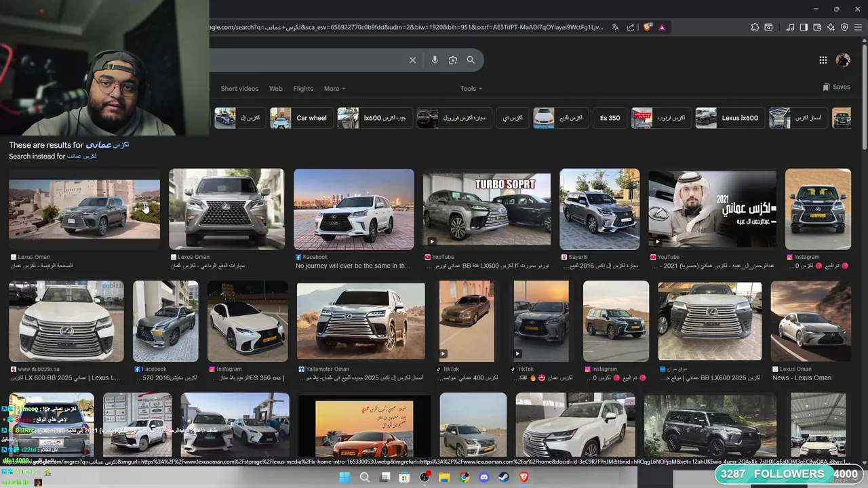The width and height of the screenshot is (868, 488).
Task: Switch to the Flights tab
Action: [x=303, y=89]
